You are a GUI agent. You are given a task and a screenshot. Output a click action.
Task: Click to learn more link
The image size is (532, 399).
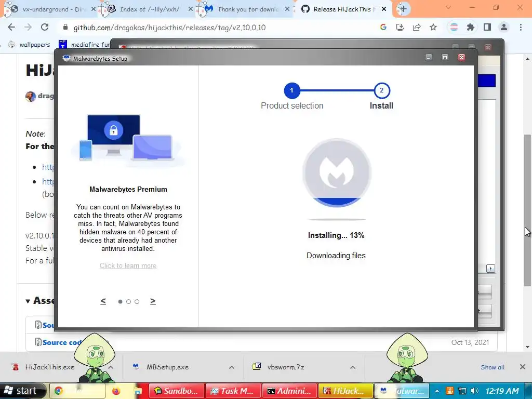click(x=128, y=265)
